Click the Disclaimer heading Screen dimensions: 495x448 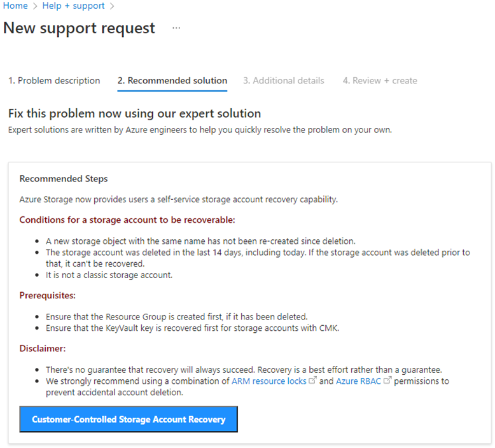click(42, 349)
